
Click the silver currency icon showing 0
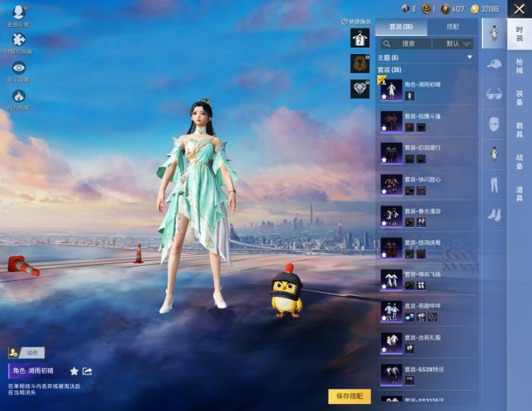(x=406, y=10)
